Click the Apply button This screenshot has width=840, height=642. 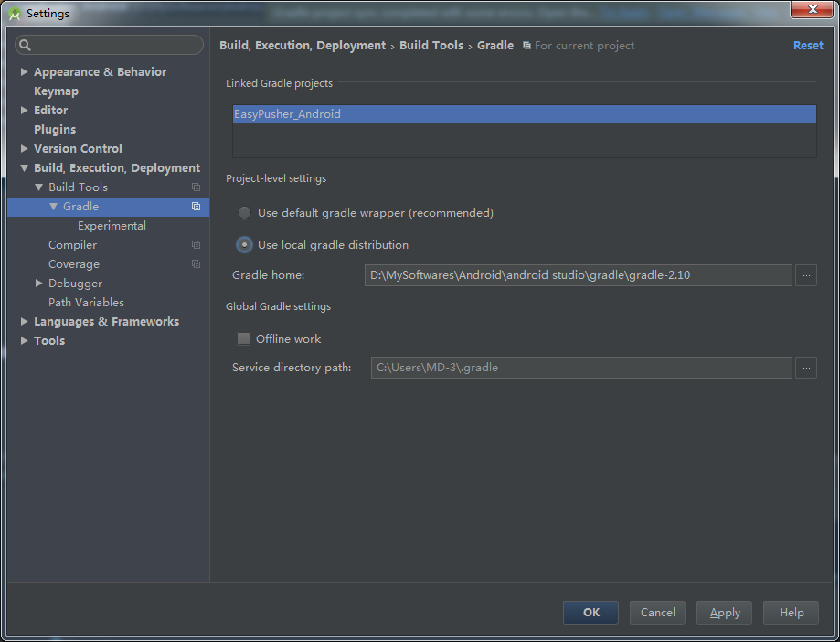pyautogui.click(x=724, y=613)
